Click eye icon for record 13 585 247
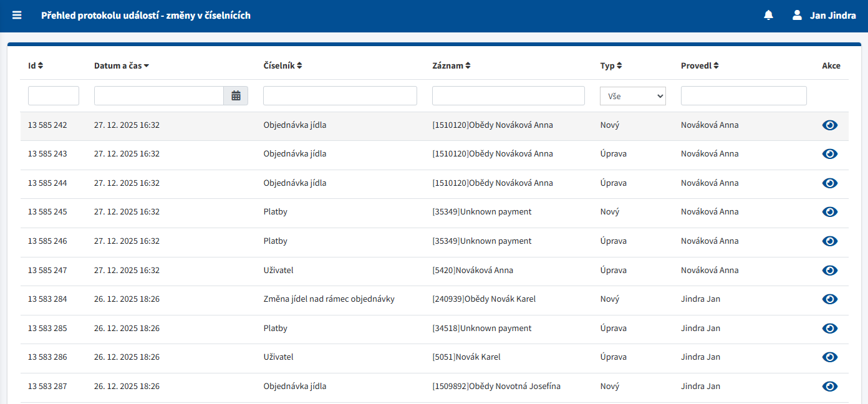Viewport: 868px width, 404px height. click(x=829, y=271)
